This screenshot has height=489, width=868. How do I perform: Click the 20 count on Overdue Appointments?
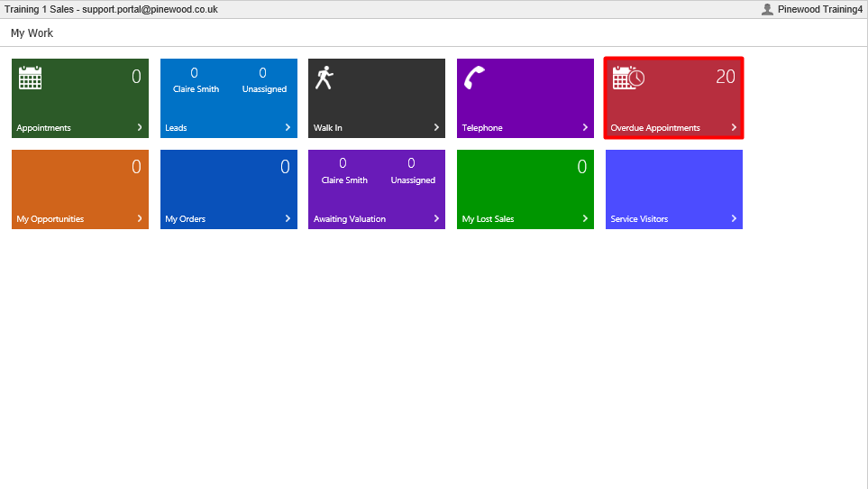pos(726,77)
